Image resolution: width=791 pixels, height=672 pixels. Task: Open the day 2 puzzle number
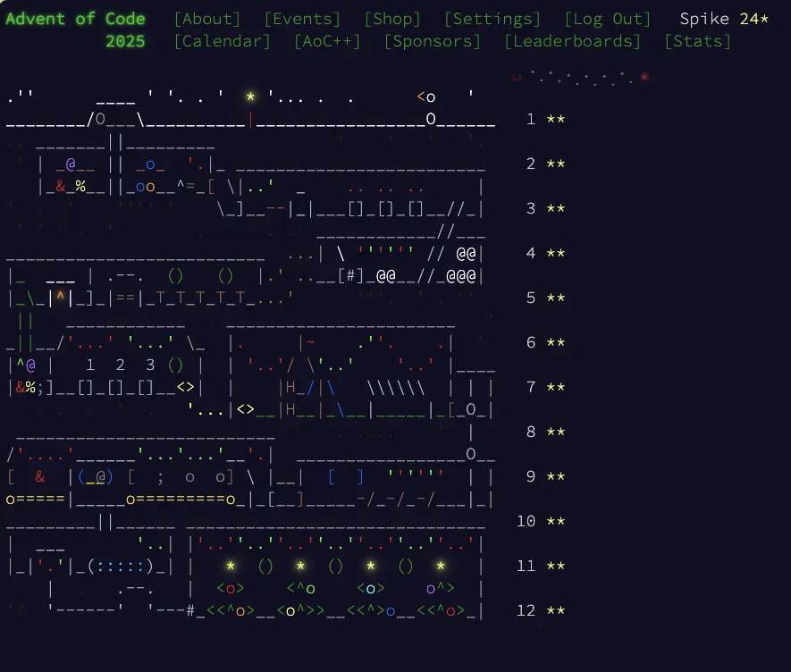pos(530,164)
